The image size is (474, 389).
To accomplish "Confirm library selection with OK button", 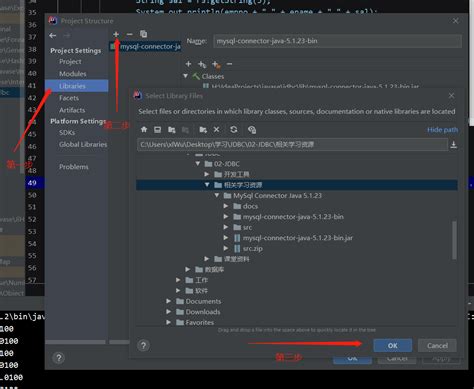I will (393, 346).
